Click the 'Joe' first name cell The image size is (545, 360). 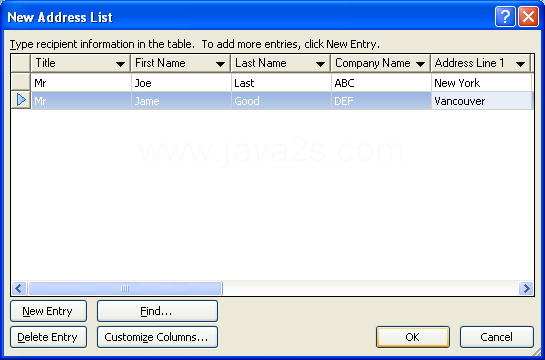click(181, 82)
